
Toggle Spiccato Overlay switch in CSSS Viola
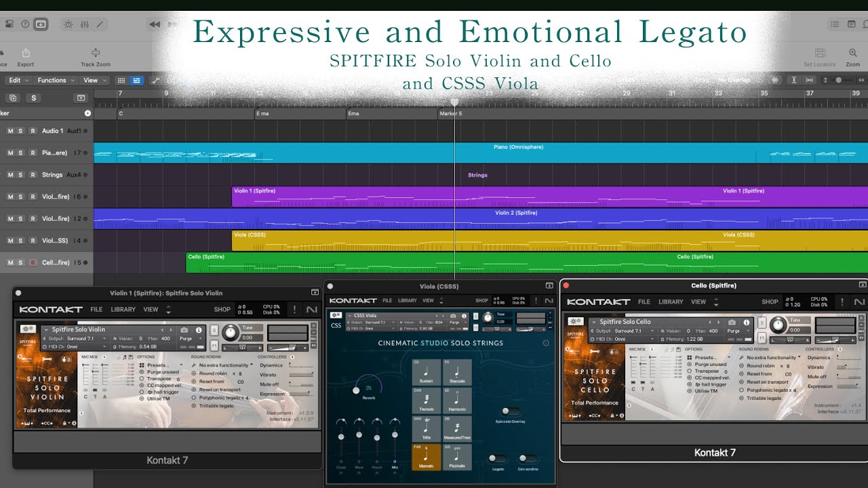[x=510, y=411]
